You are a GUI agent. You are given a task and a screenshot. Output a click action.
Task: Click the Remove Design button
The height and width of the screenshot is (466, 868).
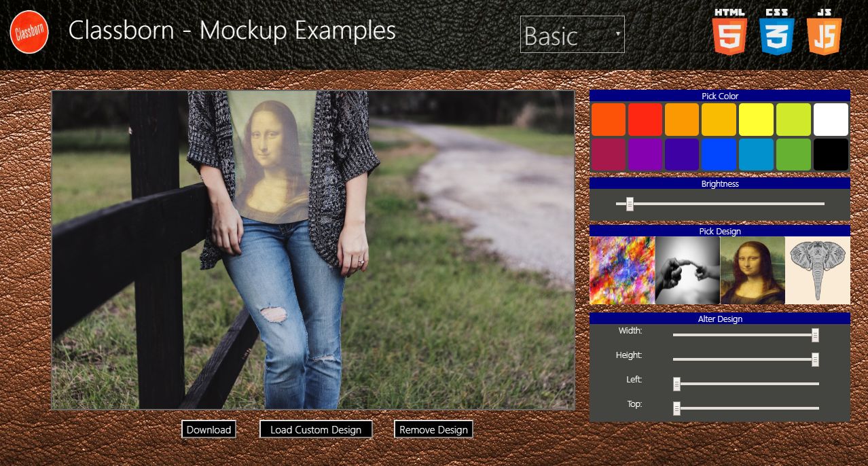click(433, 429)
